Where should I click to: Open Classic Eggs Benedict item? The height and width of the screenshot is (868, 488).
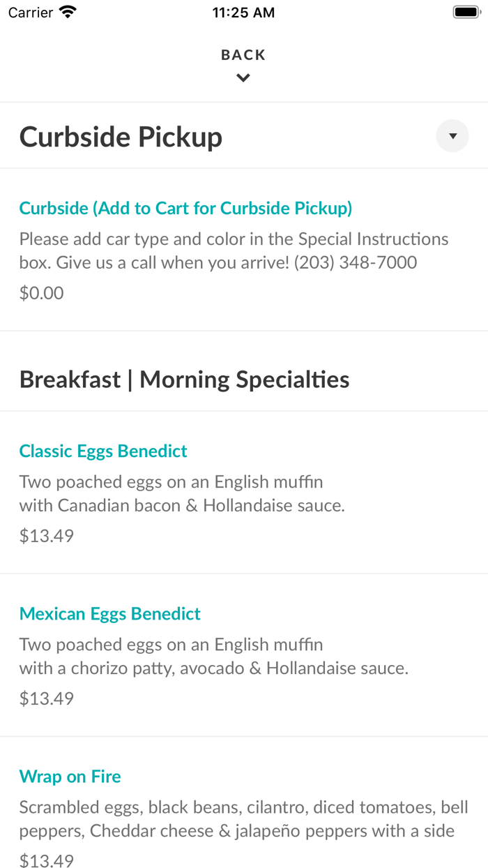pyautogui.click(x=103, y=451)
